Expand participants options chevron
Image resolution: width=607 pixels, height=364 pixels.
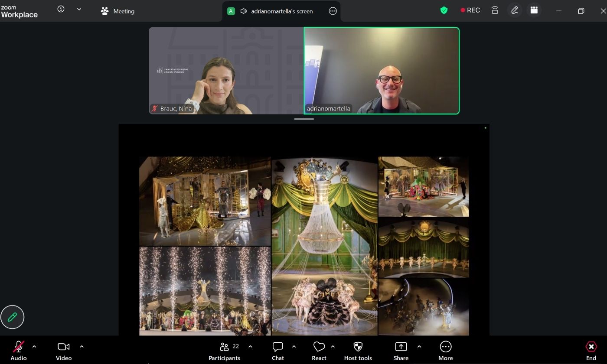pos(250,347)
